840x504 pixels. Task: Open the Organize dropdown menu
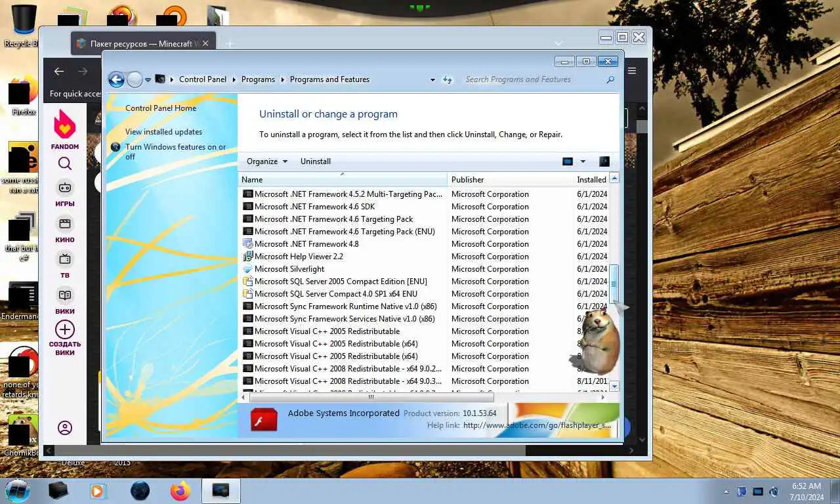point(267,161)
